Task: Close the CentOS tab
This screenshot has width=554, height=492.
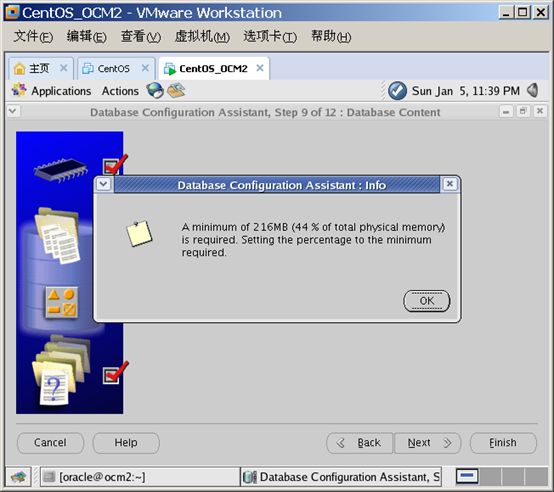Action: 145,68
